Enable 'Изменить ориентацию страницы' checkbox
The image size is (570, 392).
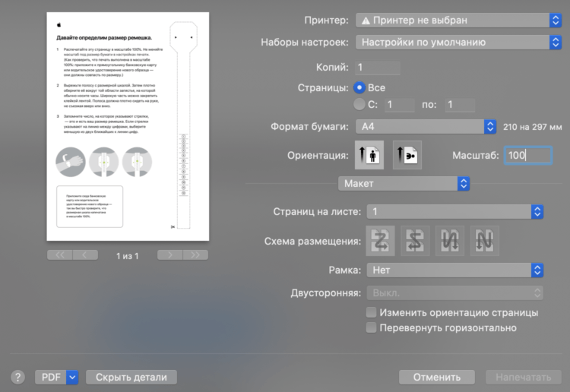coord(371,312)
